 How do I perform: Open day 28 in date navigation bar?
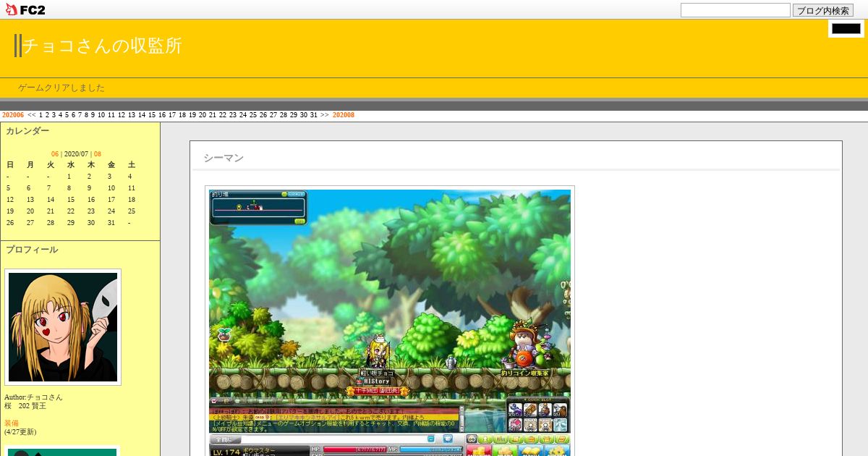[x=284, y=115]
